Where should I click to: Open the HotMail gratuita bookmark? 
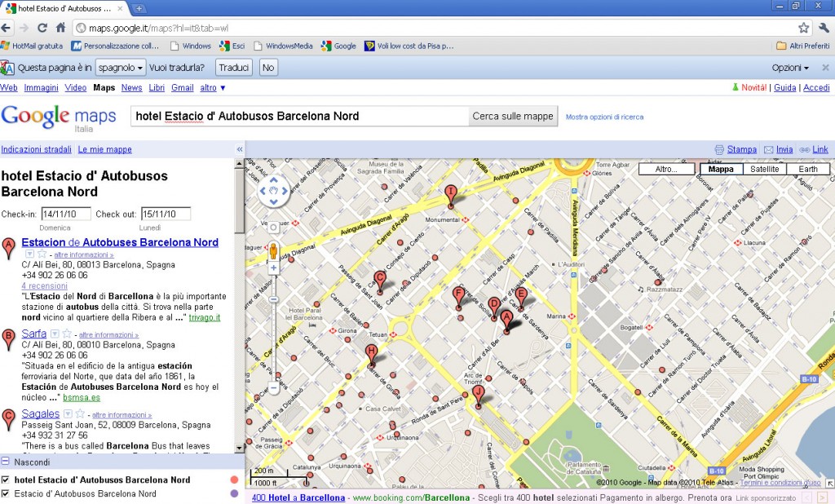[x=32, y=46]
